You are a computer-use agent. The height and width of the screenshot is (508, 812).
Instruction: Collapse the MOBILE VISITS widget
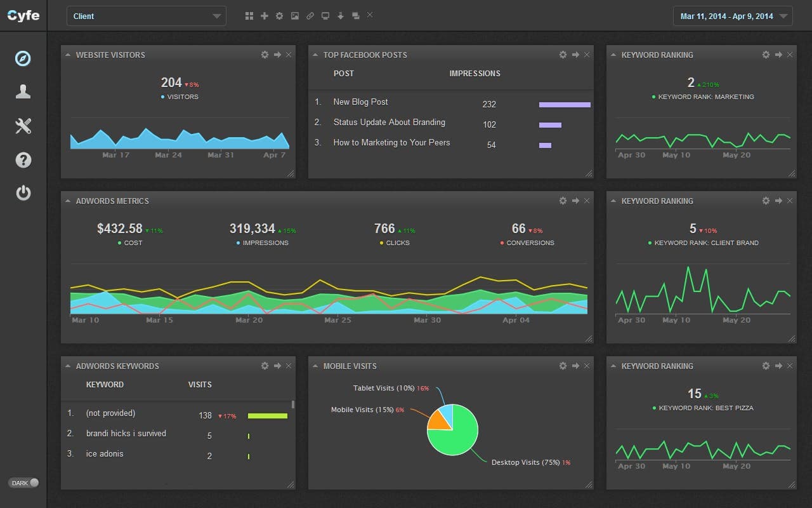point(314,366)
